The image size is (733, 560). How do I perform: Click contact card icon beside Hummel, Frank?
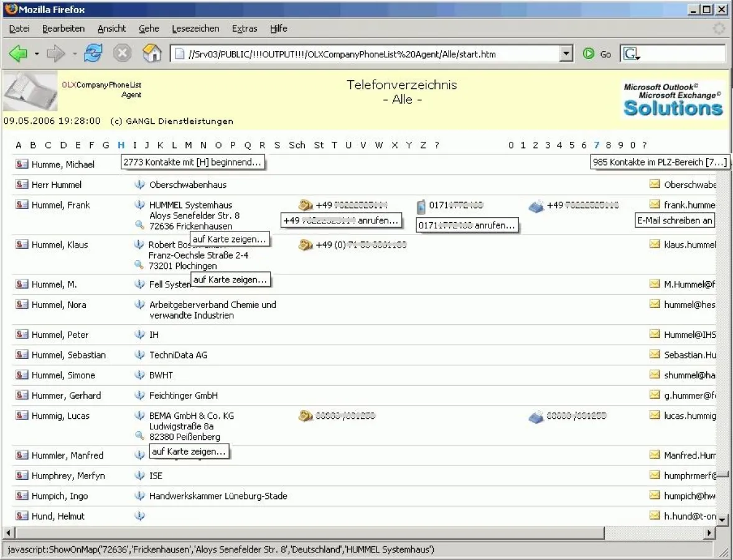(x=22, y=205)
